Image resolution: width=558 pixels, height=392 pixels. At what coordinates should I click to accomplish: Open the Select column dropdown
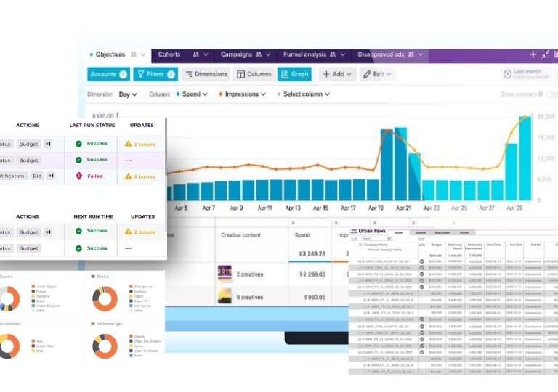[304, 94]
